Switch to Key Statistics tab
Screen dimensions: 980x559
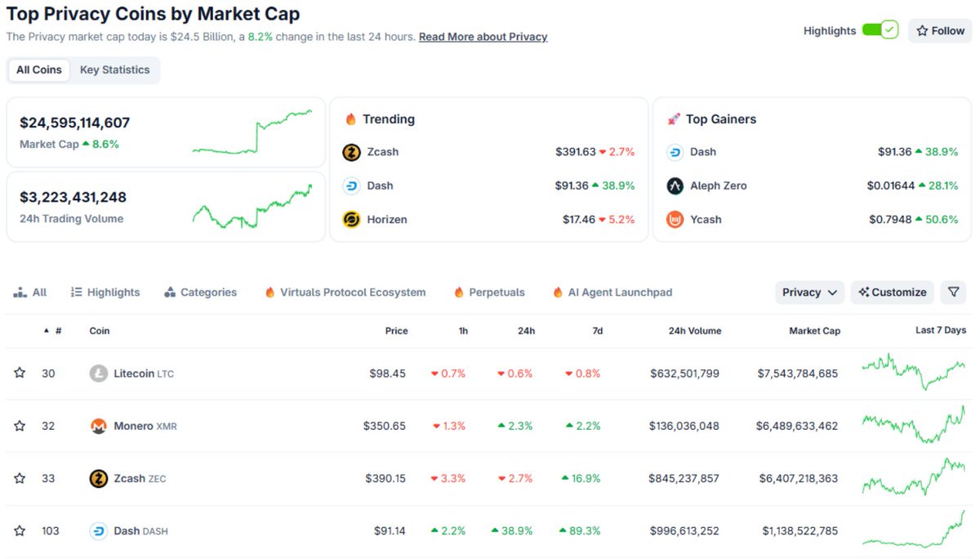click(x=115, y=69)
